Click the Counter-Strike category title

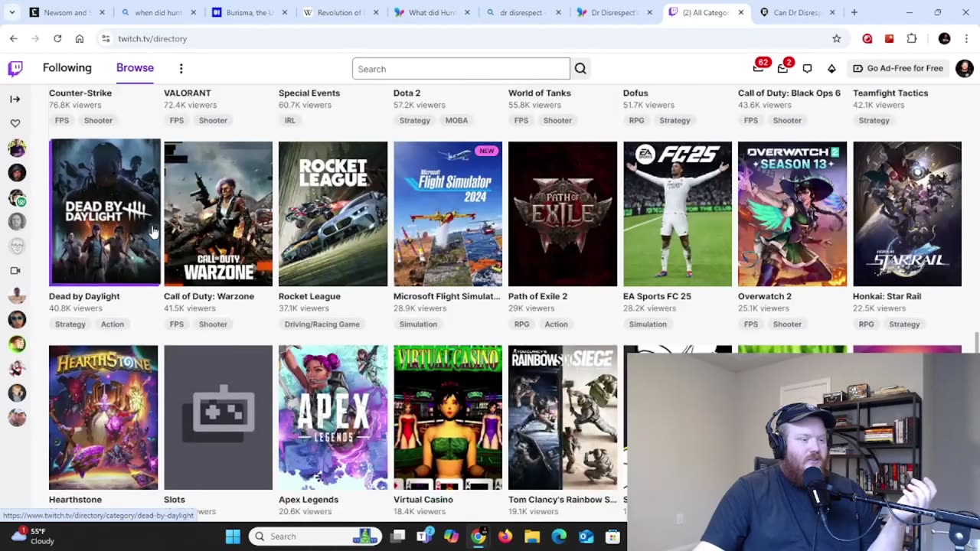[x=80, y=93]
